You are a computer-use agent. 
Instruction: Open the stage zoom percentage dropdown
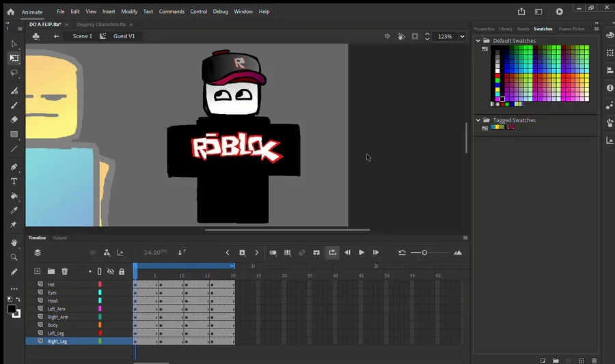[463, 36]
